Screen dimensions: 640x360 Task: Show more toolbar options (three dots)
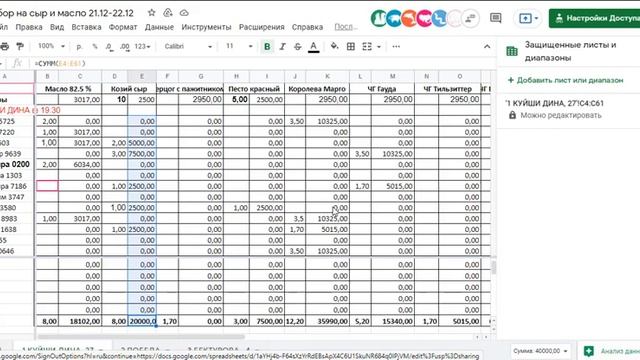(396, 47)
